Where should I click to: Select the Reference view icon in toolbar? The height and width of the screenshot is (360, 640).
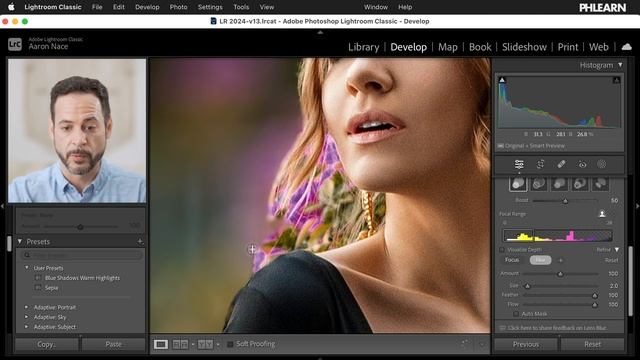pyautogui.click(x=180, y=344)
